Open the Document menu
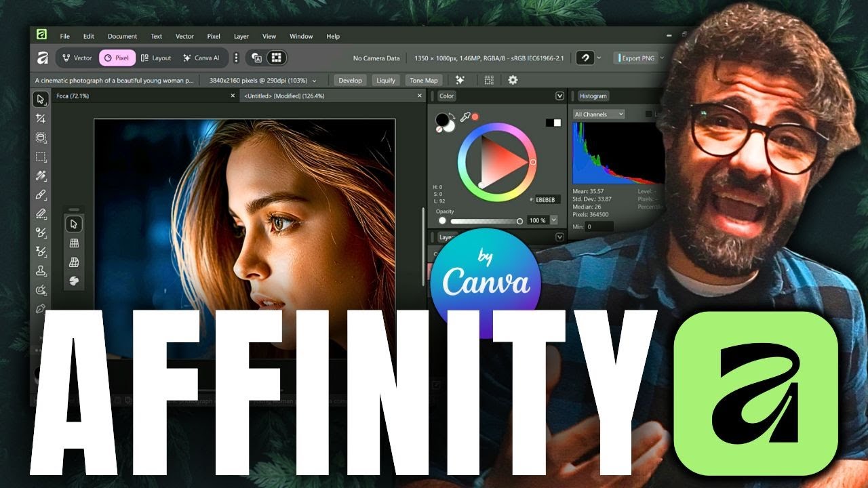The height and width of the screenshot is (488, 868). point(122,37)
